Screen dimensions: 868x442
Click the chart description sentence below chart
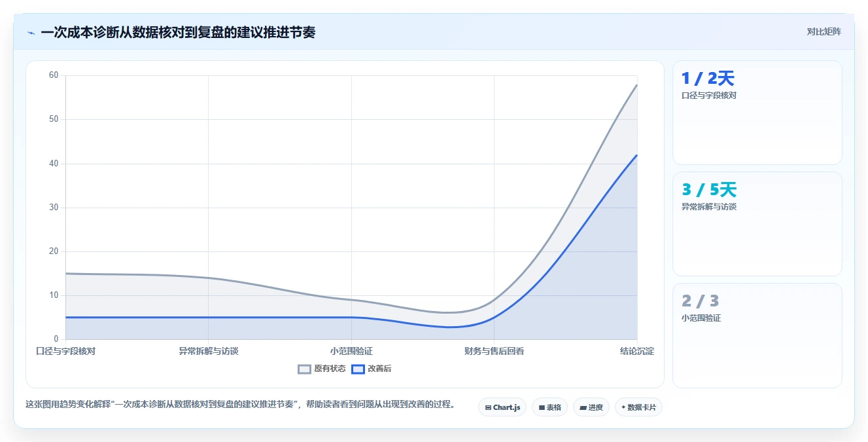click(x=240, y=404)
